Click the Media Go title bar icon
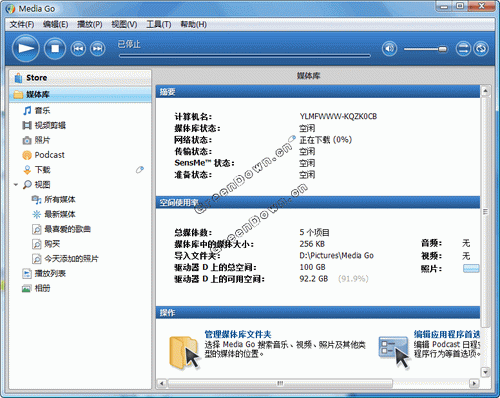The width and height of the screenshot is (500, 398). coord(11,9)
